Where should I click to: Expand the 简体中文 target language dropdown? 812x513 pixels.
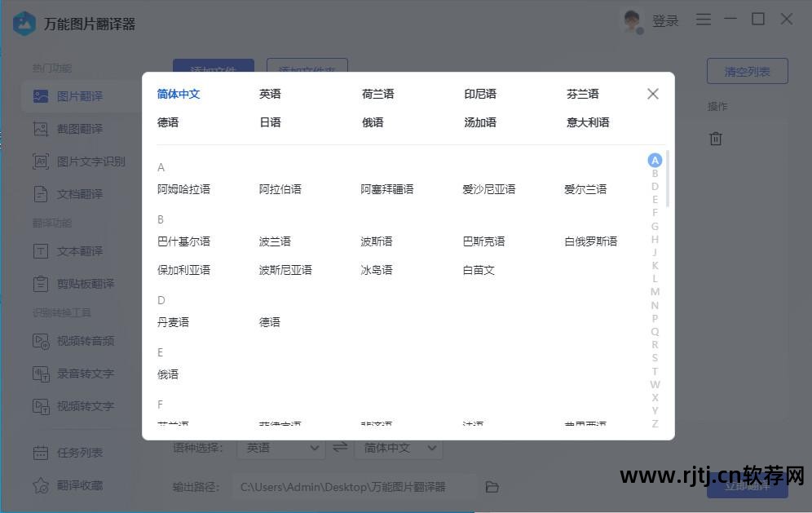(399, 448)
